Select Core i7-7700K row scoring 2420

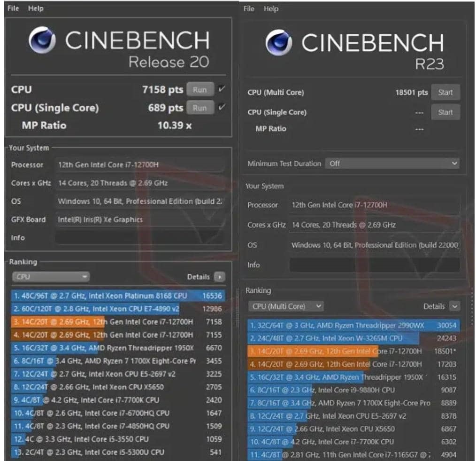118,400
